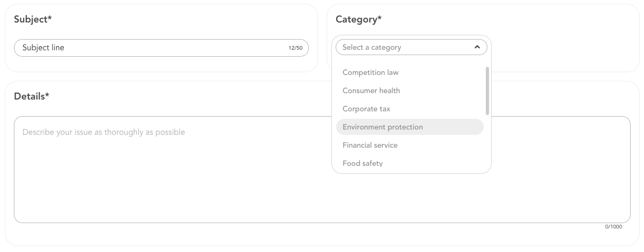The width and height of the screenshot is (644, 252).
Task: Click the 0/1000 details character counter
Action: [614, 227]
